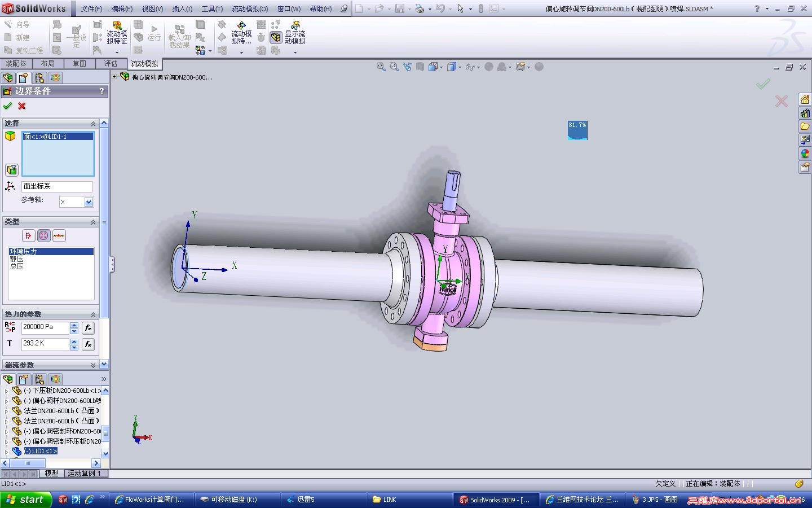Select the pressure openings boundary type icon

tap(44, 235)
